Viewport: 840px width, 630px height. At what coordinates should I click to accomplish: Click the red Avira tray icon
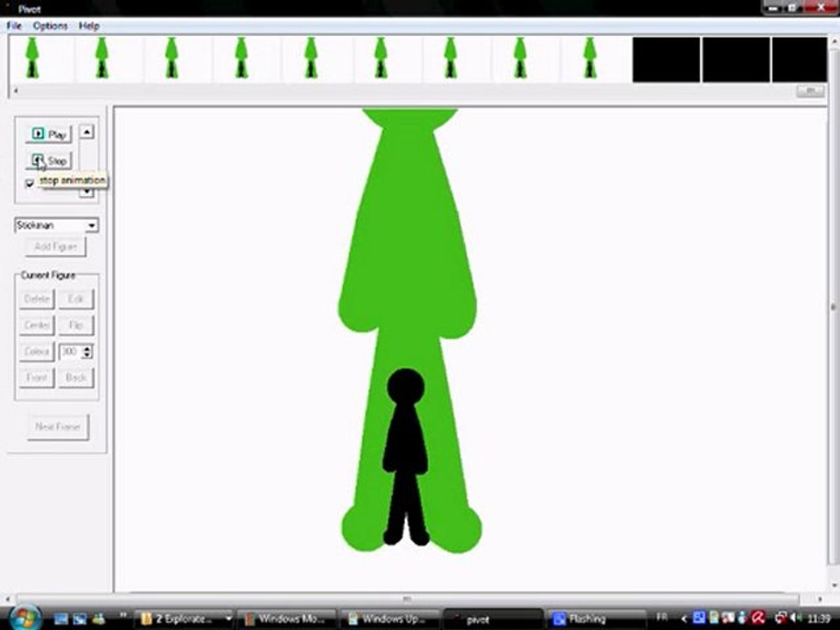758,619
